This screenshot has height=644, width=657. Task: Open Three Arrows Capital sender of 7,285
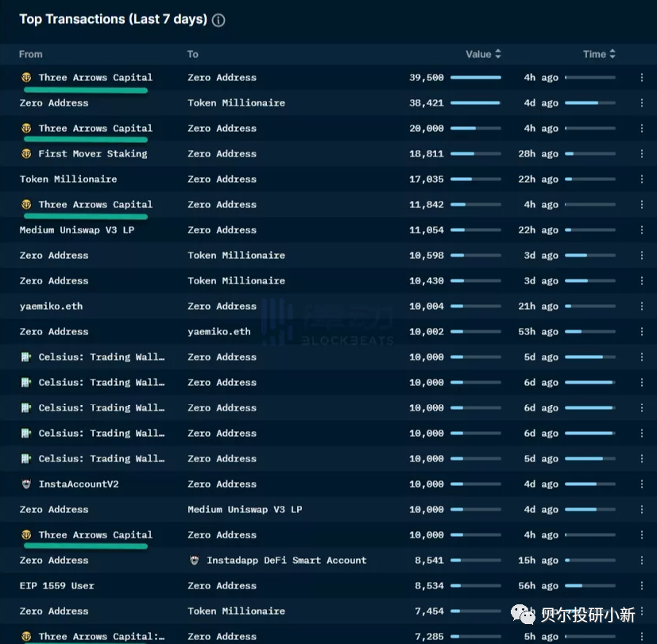pyautogui.click(x=102, y=637)
